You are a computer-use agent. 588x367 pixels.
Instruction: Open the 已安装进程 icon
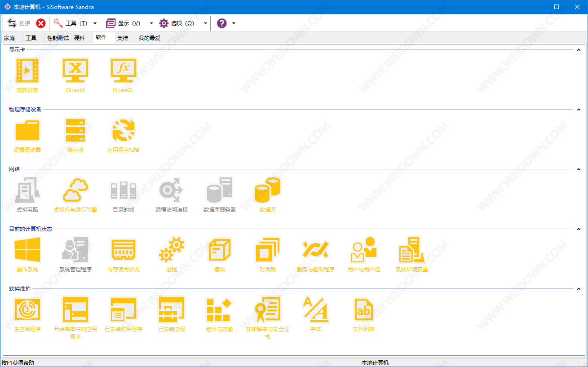coord(172,310)
